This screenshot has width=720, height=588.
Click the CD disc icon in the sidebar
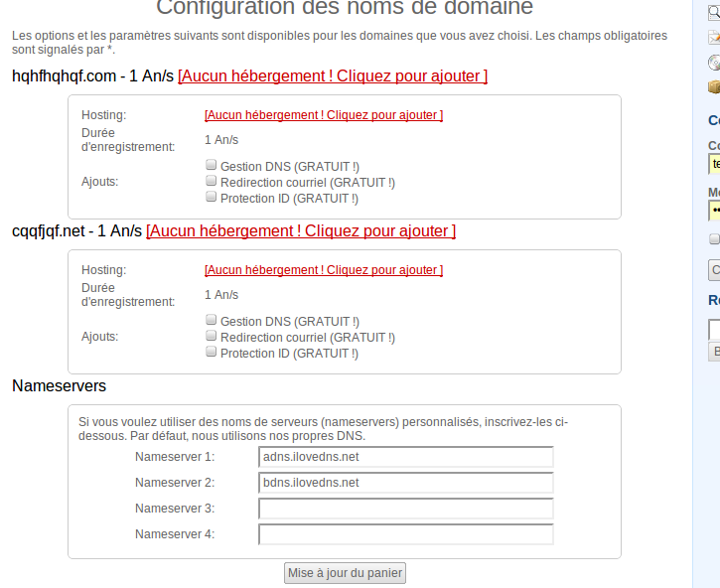(x=714, y=63)
